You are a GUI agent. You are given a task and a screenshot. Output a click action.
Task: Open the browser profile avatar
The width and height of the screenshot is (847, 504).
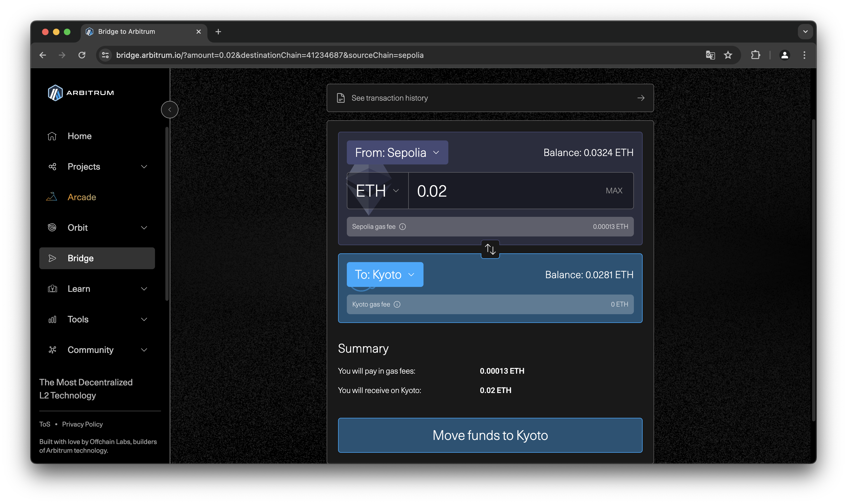[785, 55]
